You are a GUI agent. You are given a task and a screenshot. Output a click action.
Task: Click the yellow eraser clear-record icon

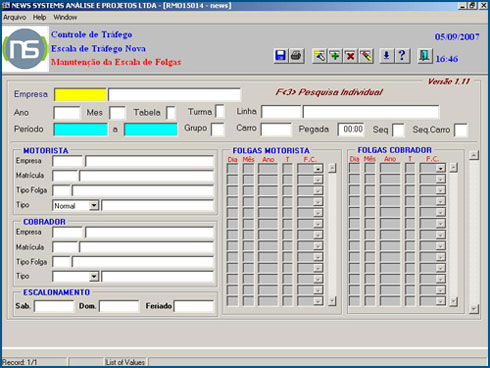[319, 56]
